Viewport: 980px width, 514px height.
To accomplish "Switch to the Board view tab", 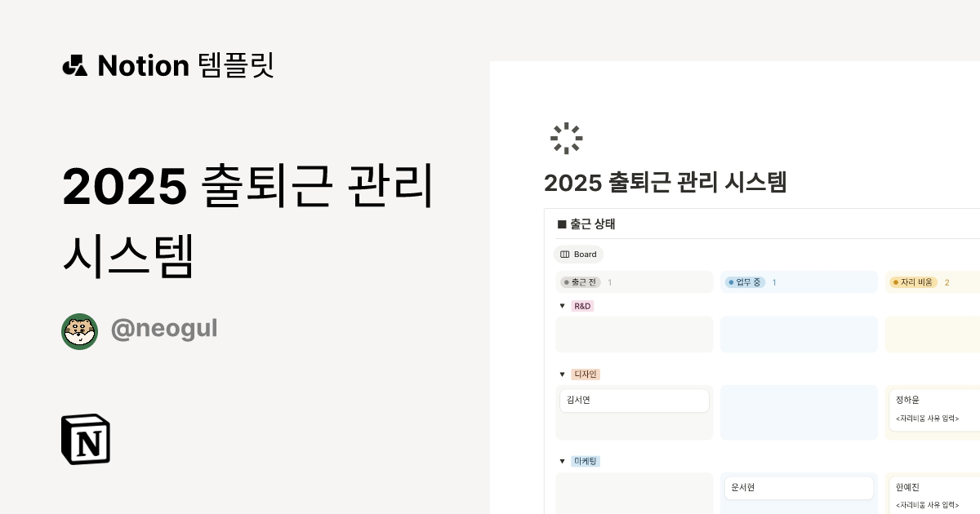I will click(578, 255).
